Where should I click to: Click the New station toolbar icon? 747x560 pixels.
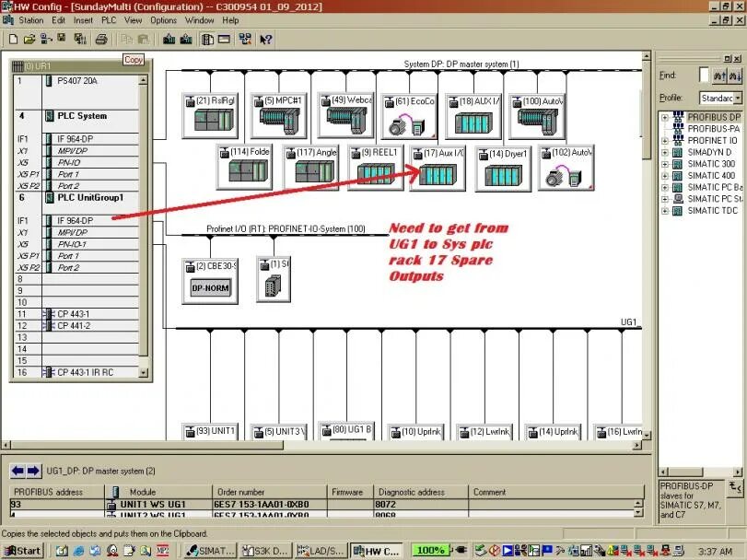(13, 39)
